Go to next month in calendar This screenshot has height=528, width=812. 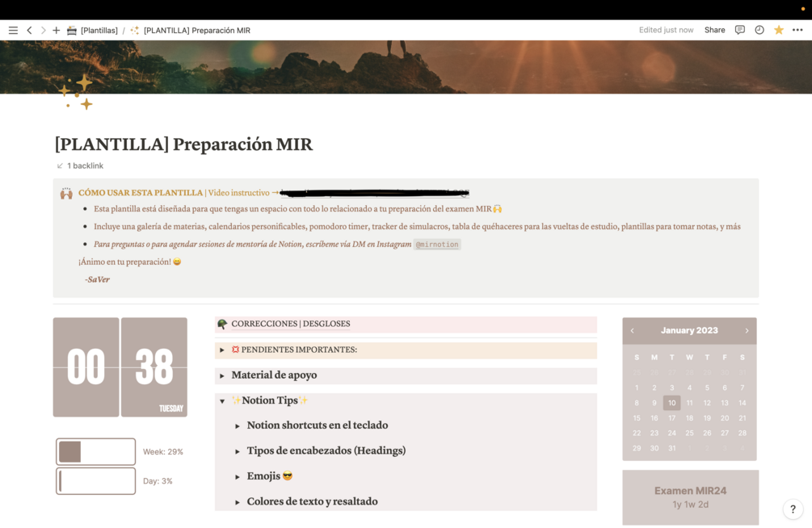[x=747, y=331]
